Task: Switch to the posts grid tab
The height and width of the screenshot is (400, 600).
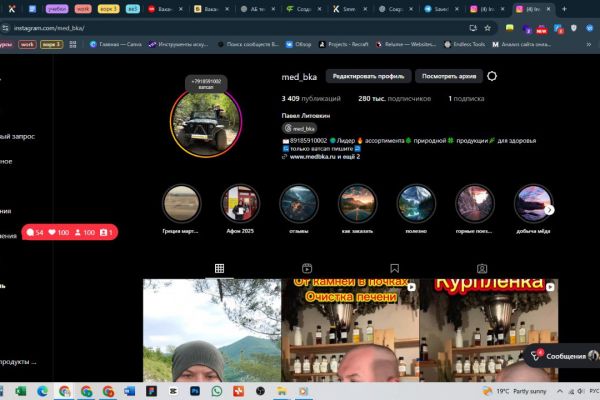Action: click(219, 268)
